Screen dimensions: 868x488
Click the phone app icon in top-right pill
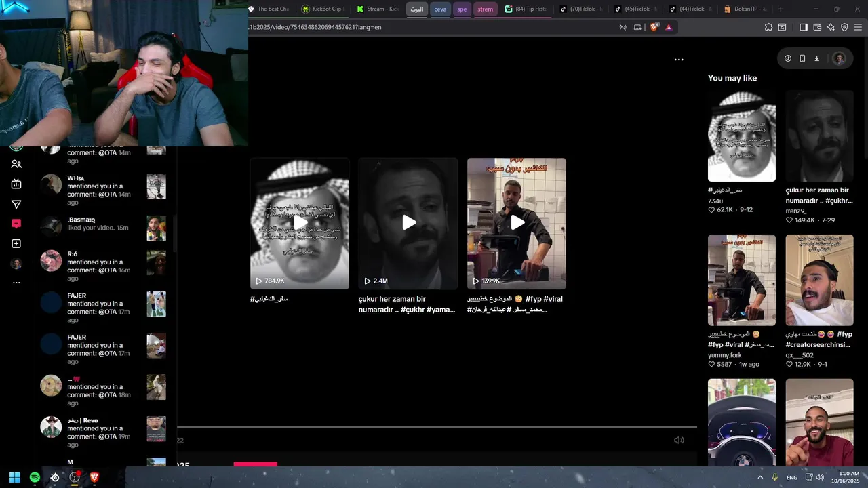pyautogui.click(x=802, y=58)
